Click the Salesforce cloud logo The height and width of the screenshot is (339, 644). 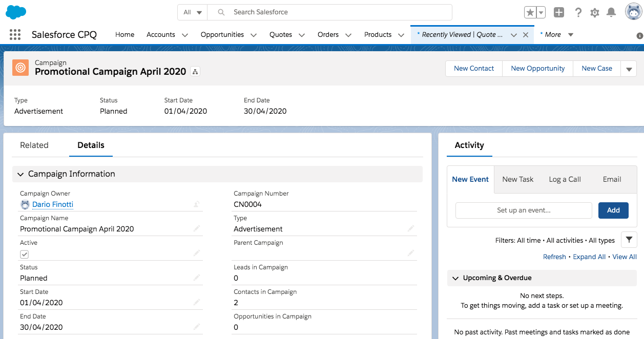tap(16, 12)
